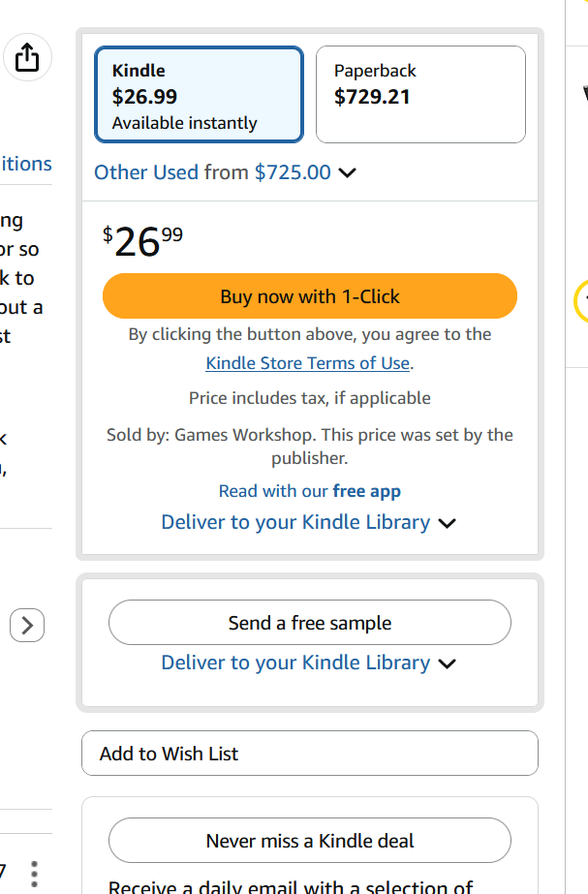Click Never miss a Kindle deal button

(310, 841)
